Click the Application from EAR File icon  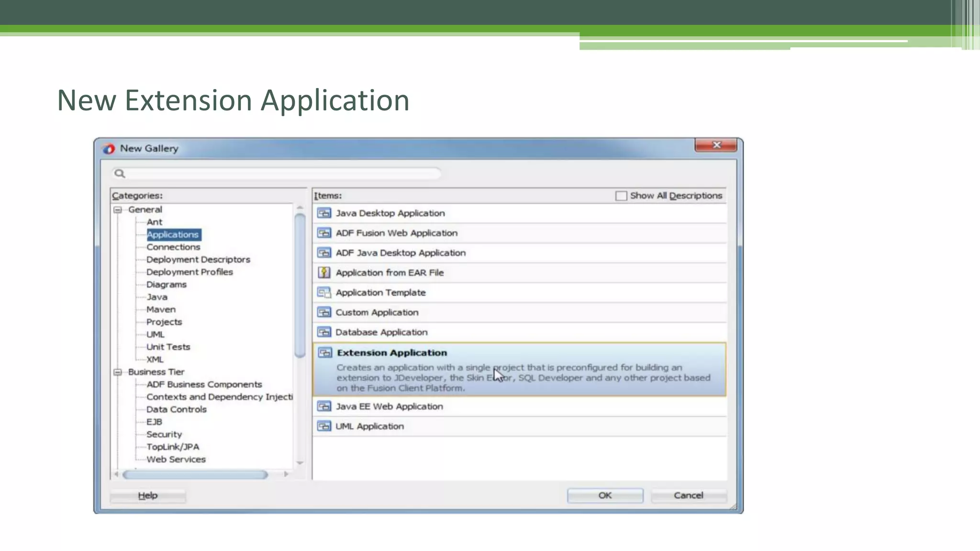pos(324,273)
